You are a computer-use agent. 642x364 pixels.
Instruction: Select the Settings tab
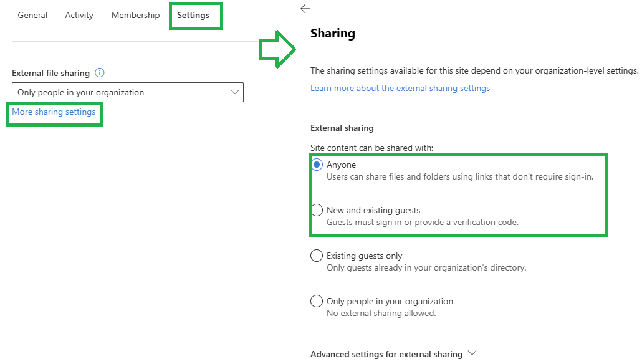(x=193, y=15)
